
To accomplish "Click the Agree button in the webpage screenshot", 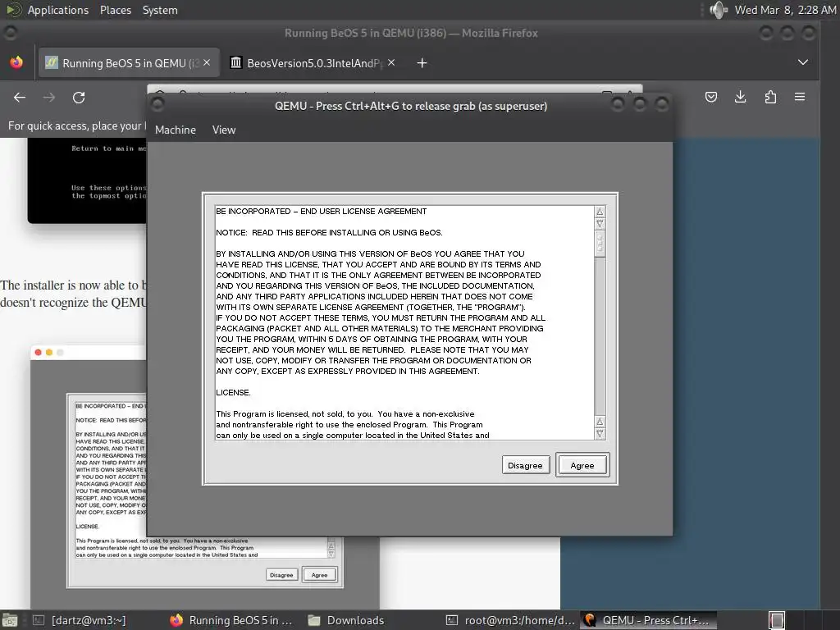I will click(319, 575).
